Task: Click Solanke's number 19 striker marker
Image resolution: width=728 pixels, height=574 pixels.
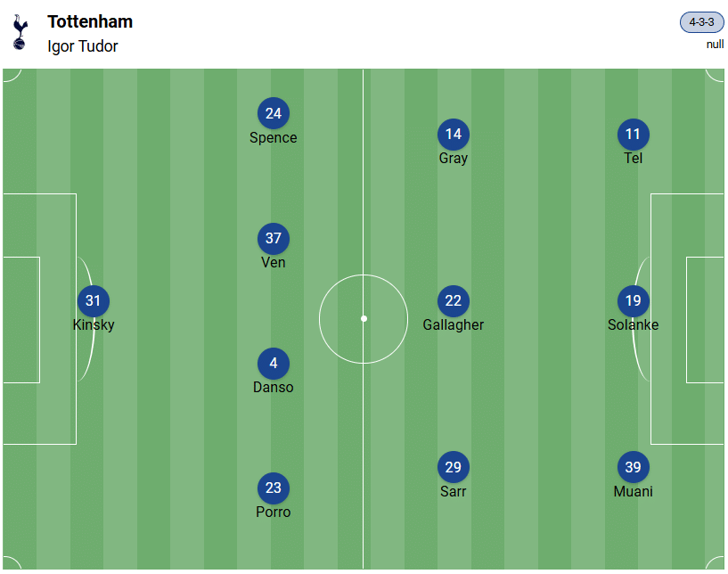Action: point(634,301)
